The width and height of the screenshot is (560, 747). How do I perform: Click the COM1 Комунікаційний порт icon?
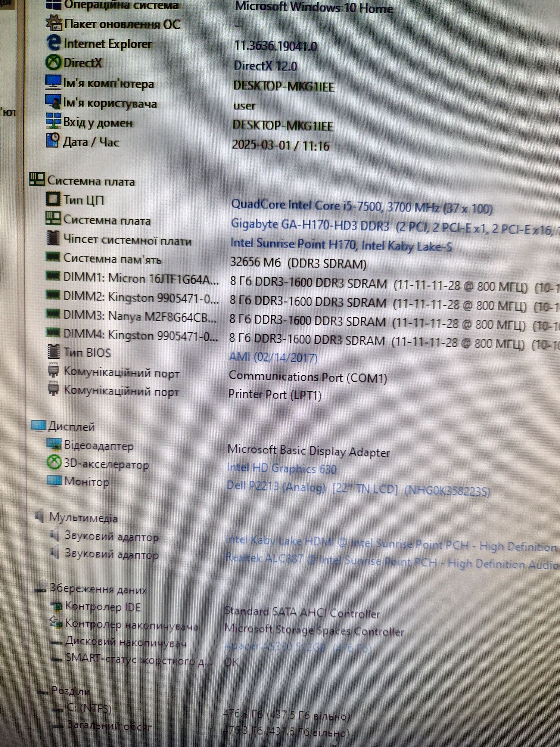coord(53,371)
